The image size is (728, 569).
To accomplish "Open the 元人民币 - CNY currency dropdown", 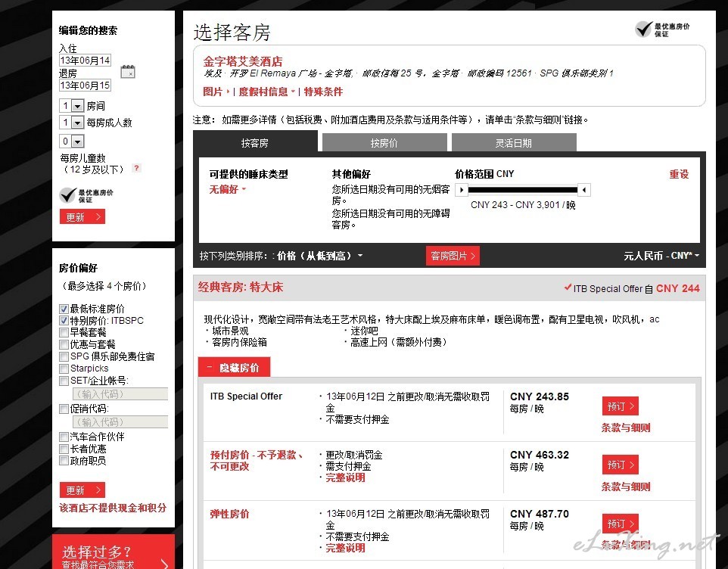I will [x=661, y=256].
